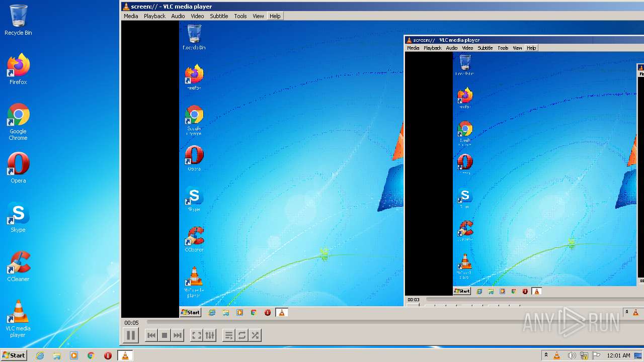Screen dimensions: 644x362
Task: Open Windows Explorer folder from taskbar
Action: tap(57, 355)
